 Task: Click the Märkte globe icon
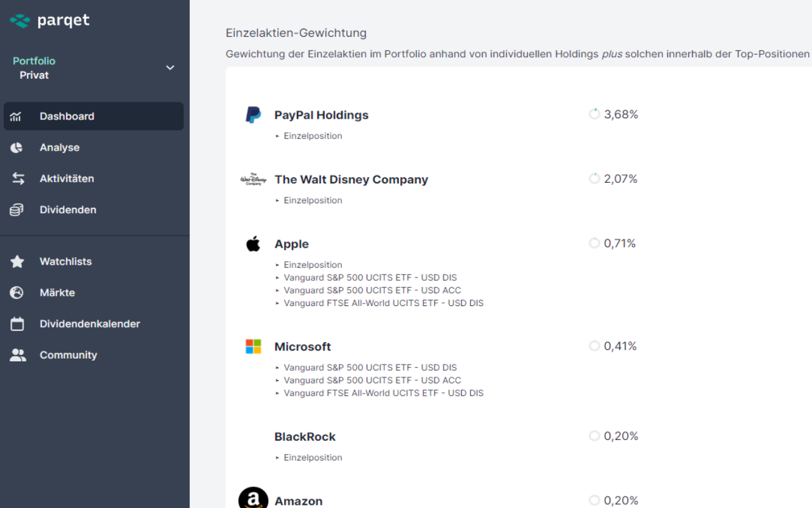[16, 292]
